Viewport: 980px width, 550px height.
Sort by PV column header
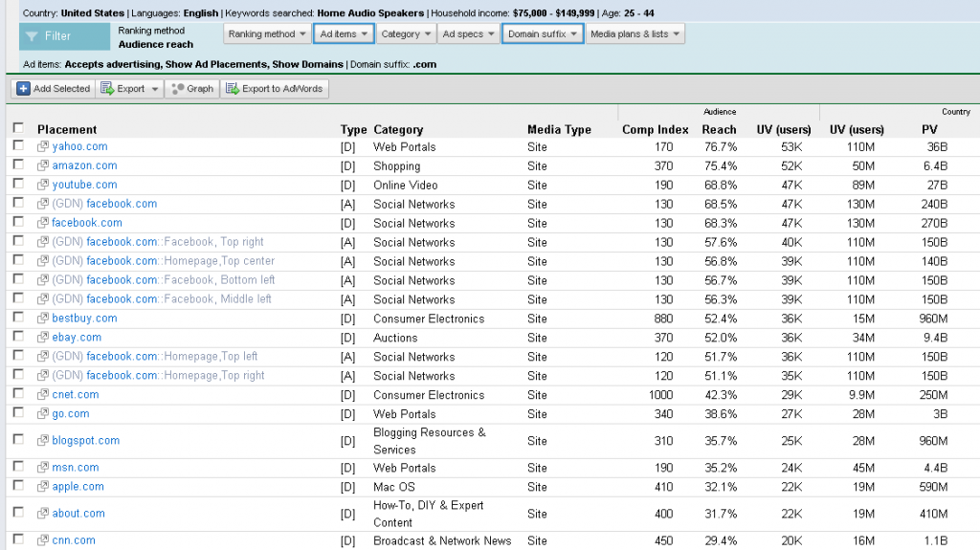tap(929, 129)
